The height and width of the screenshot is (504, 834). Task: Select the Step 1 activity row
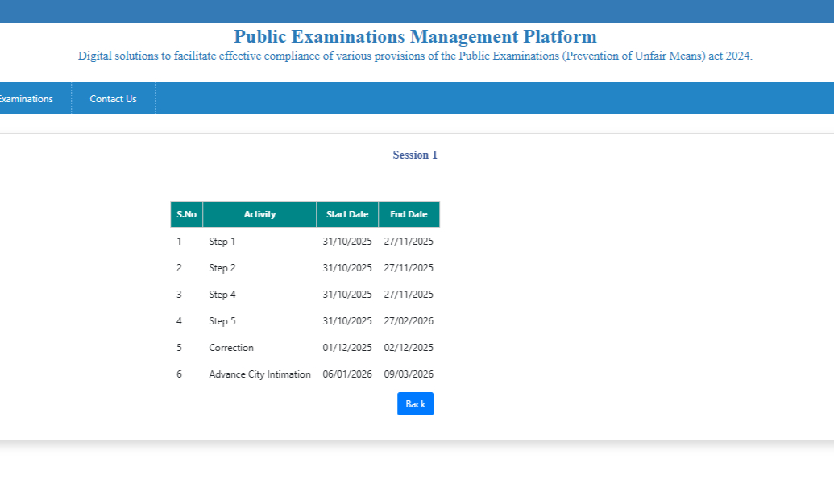click(221, 241)
